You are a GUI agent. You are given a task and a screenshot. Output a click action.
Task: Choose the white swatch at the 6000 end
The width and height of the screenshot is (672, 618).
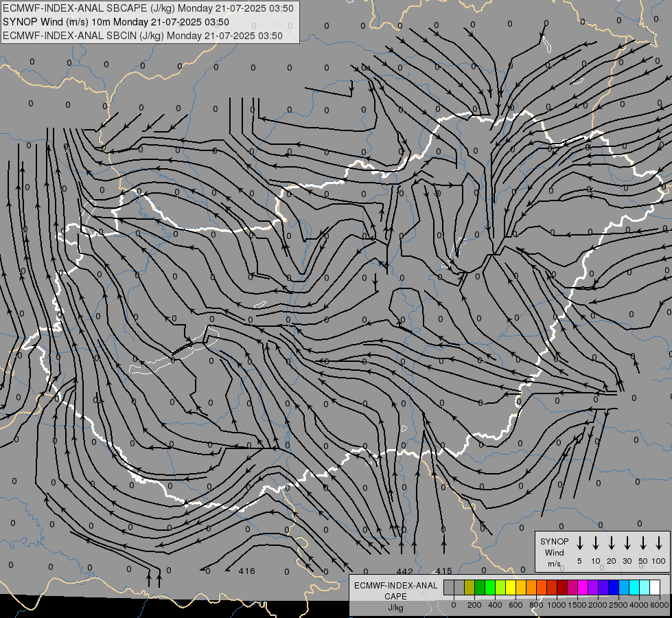coord(655,587)
